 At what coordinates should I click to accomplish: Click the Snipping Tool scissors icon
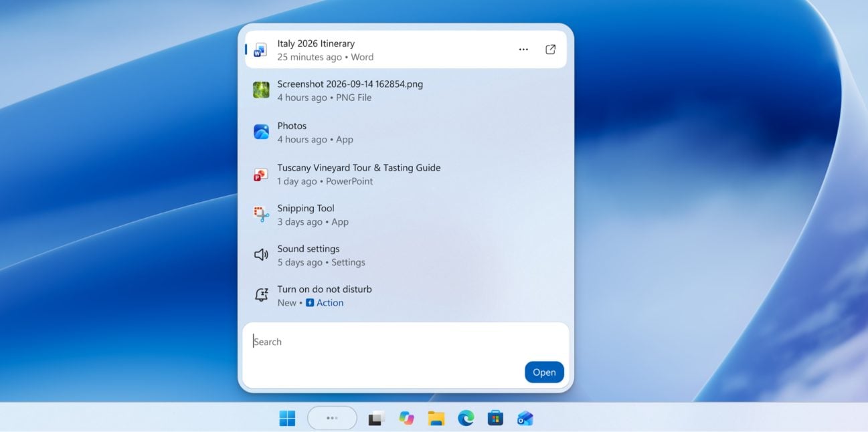pos(261,215)
